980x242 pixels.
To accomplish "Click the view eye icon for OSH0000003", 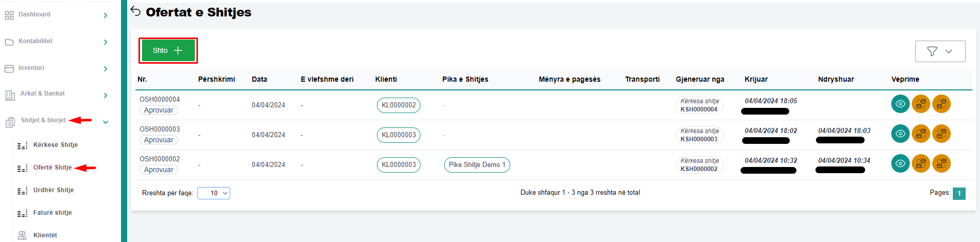I will [x=900, y=134].
